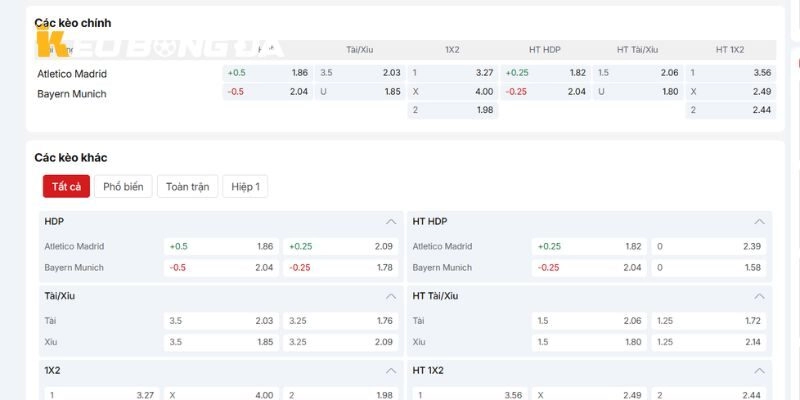Pick HT Tài 1.25 at 1.72
Screen dimensions: 800x400
coord(709,321)
